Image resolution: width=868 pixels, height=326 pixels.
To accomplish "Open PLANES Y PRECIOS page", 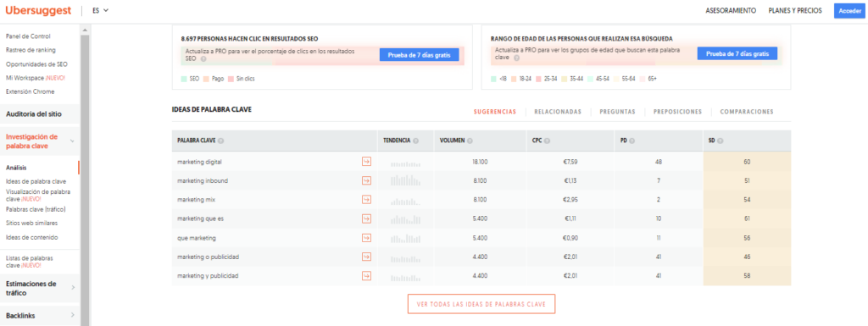I will (795, 10).
